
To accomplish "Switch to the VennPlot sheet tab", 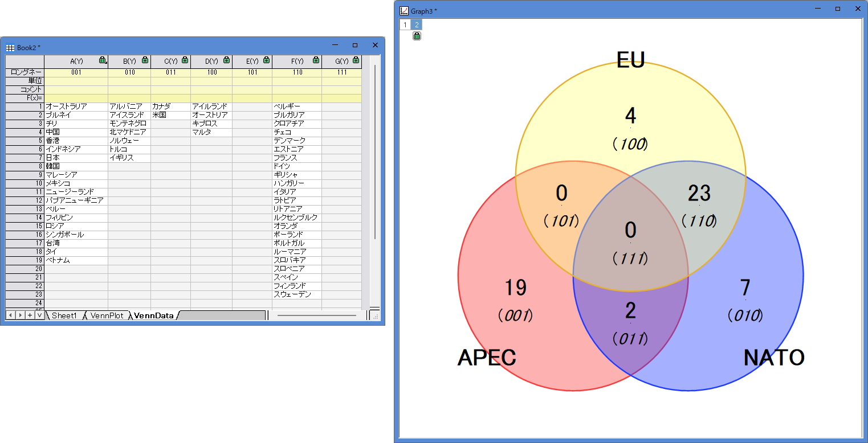I will (x=107, y=315).
